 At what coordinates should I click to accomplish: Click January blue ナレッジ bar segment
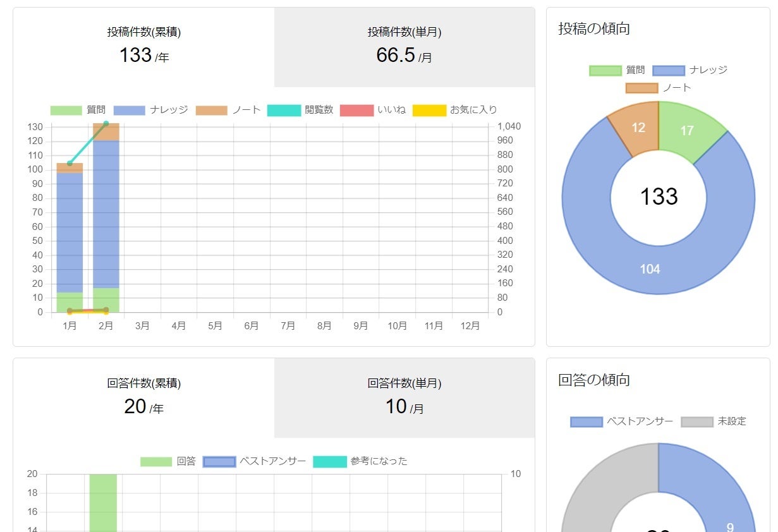pos(70,233)
